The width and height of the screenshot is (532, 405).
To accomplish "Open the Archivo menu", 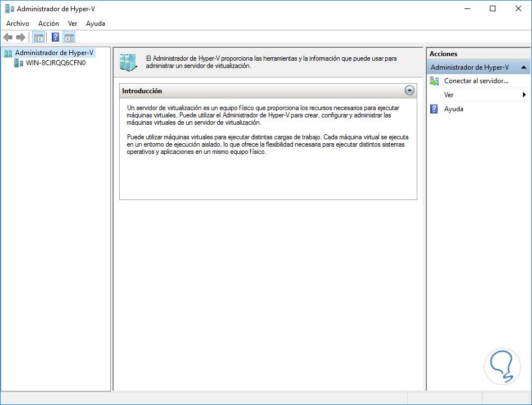I will 17,24.
